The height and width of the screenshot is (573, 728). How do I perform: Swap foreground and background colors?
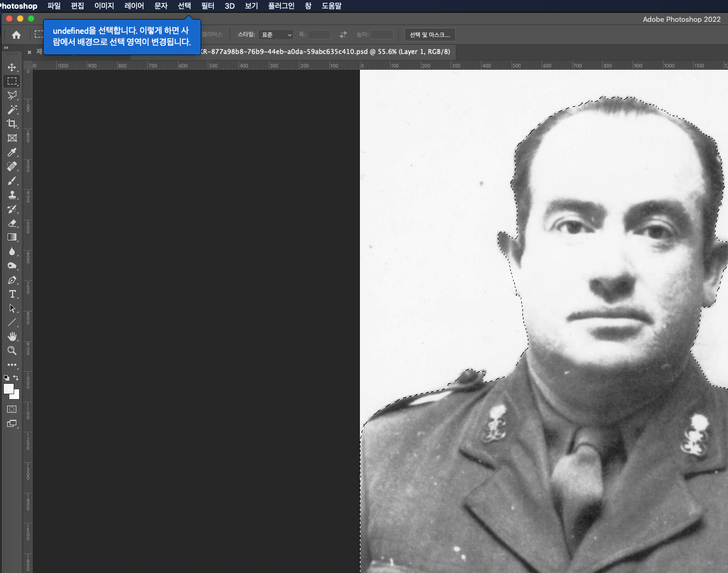pos(16,377)
